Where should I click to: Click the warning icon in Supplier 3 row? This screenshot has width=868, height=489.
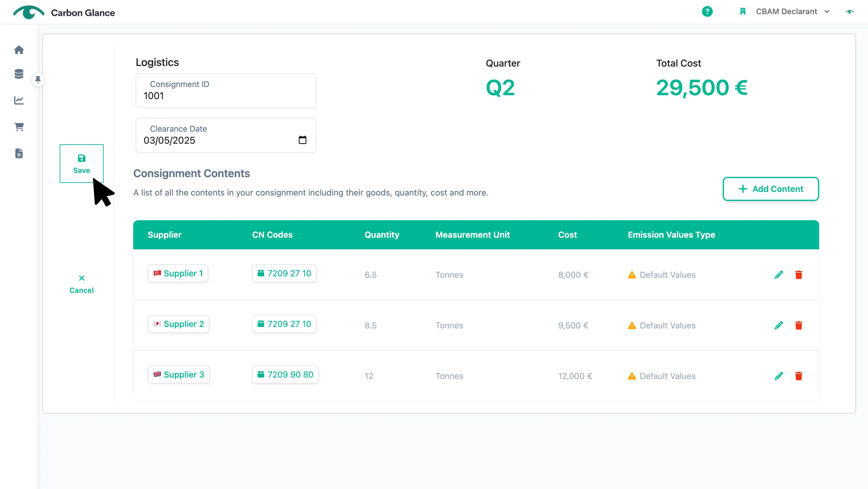[x=631, y=376]
